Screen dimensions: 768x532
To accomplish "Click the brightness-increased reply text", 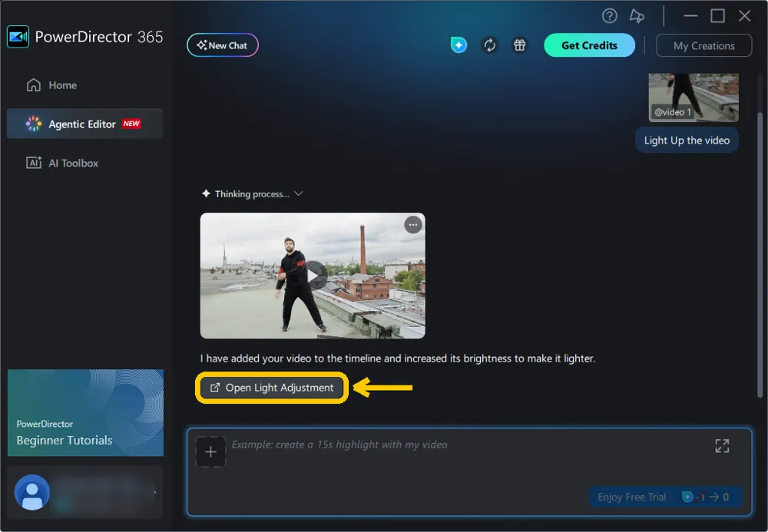I will (398, 359).
